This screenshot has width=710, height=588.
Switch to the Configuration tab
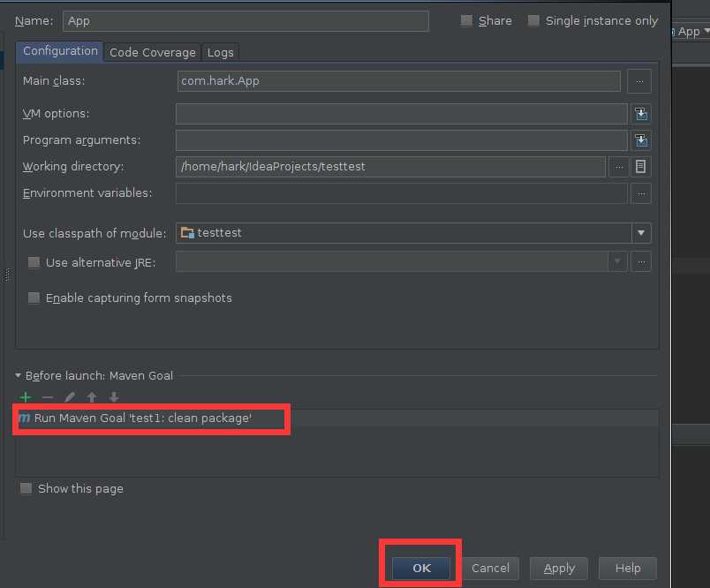60,51
